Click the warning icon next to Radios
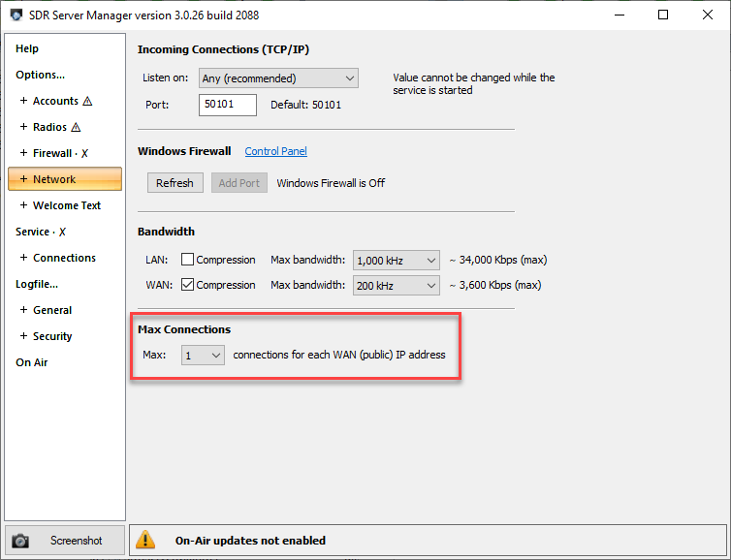 pos(76,127)
